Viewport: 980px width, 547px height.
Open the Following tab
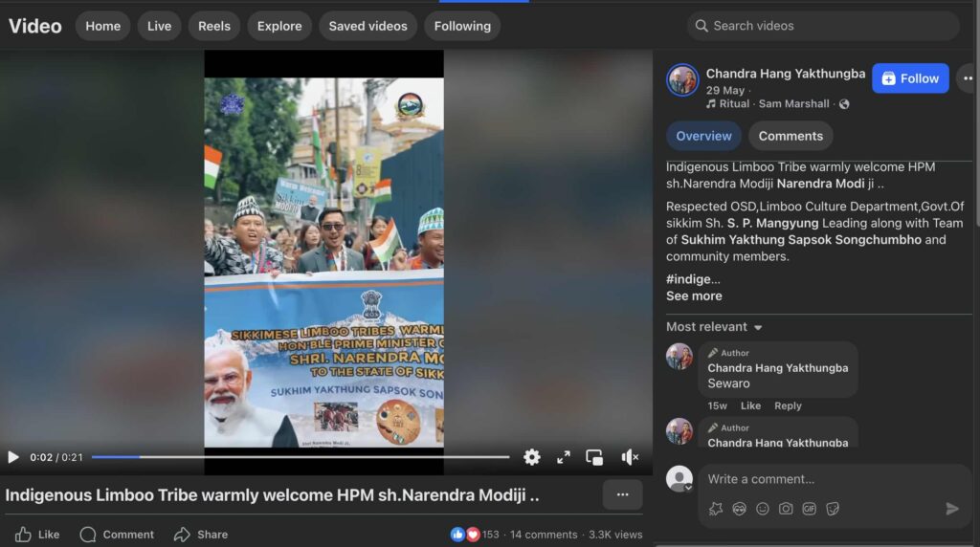point(462,26)
